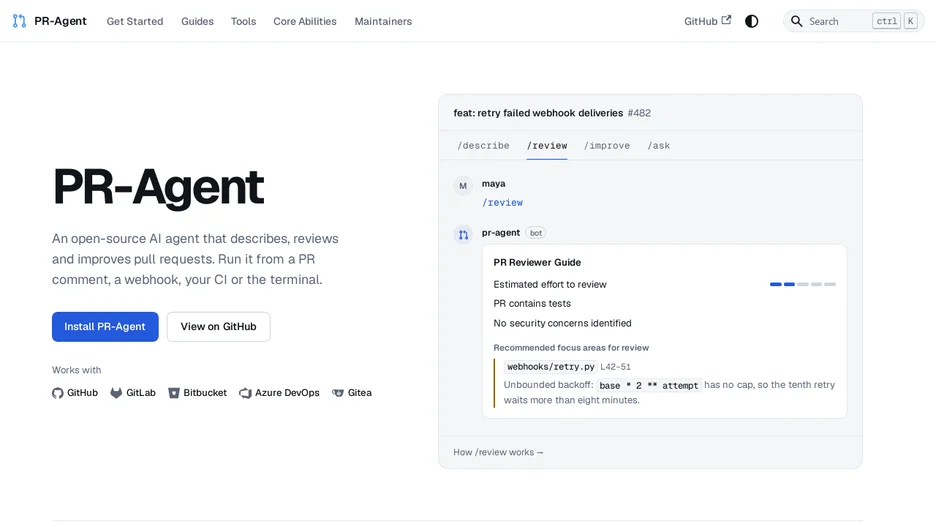Click the Bitbucket bucket icon
This screenshot has height=527, width=936.
click(174, 393)
